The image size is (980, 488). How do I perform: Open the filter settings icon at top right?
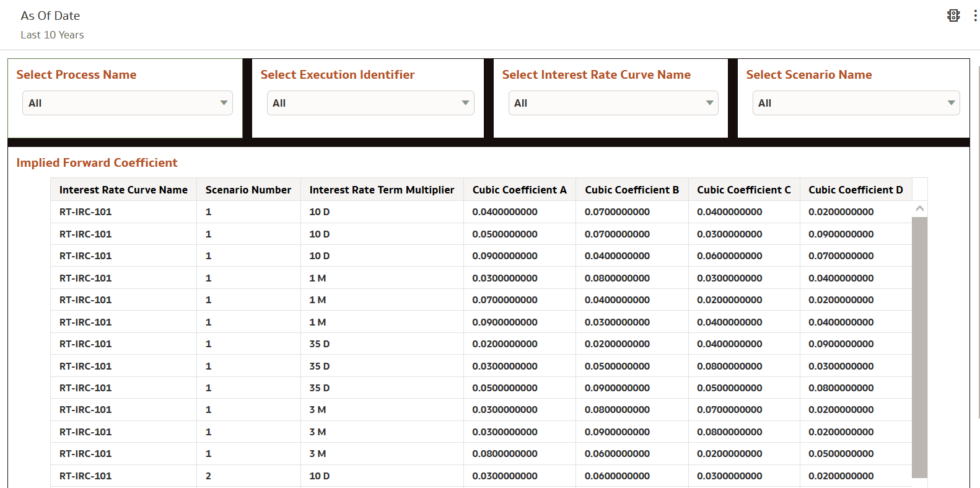(953, 16)
